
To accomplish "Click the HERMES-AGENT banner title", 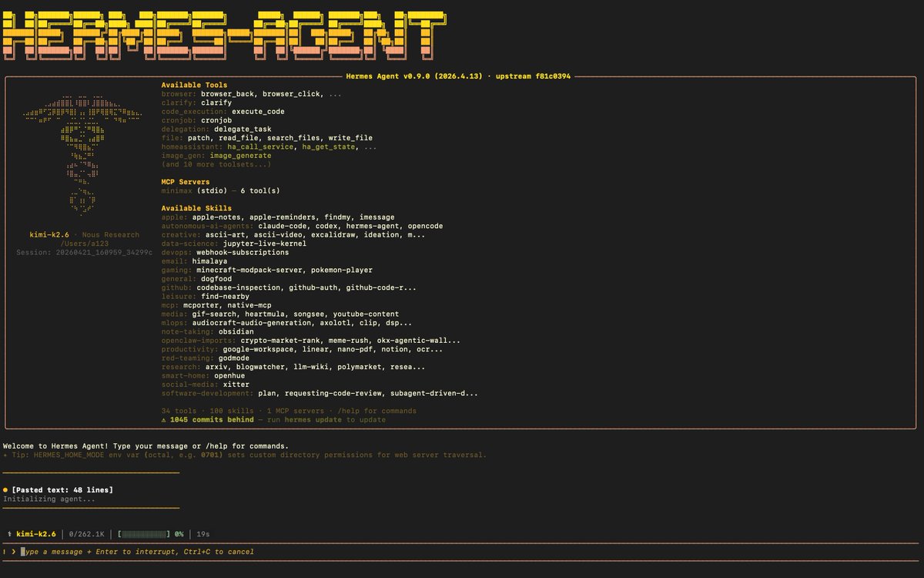I will 225,35.
